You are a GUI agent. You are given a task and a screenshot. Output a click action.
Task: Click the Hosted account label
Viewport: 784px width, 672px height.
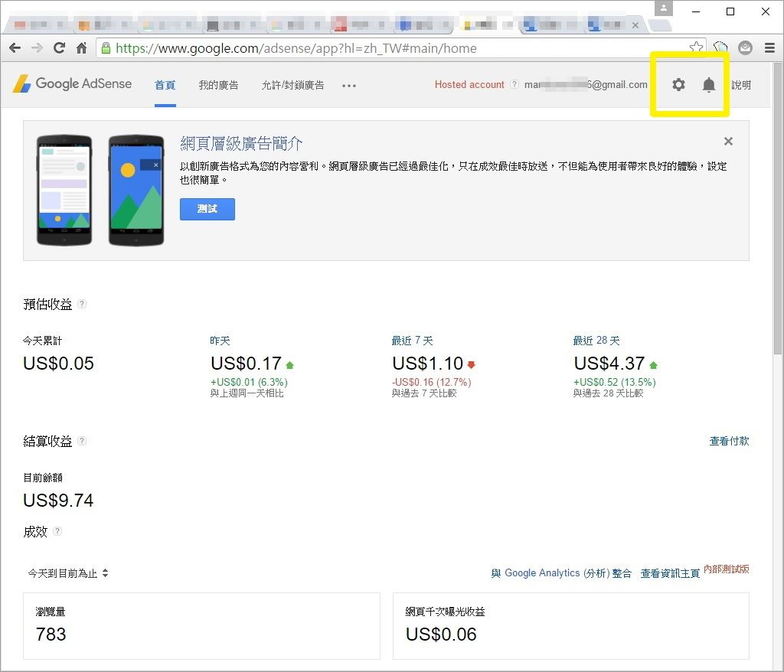pos(469,84)
